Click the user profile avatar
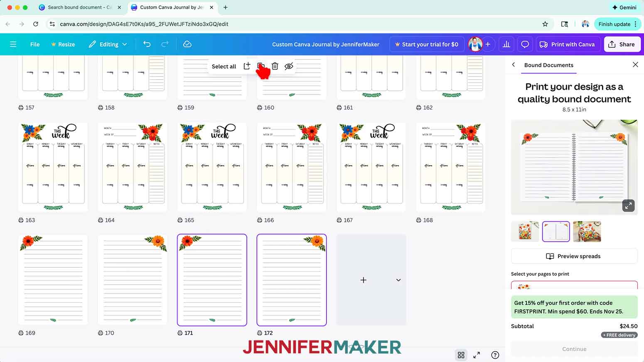The image size is (644, 362). [475, 44]
